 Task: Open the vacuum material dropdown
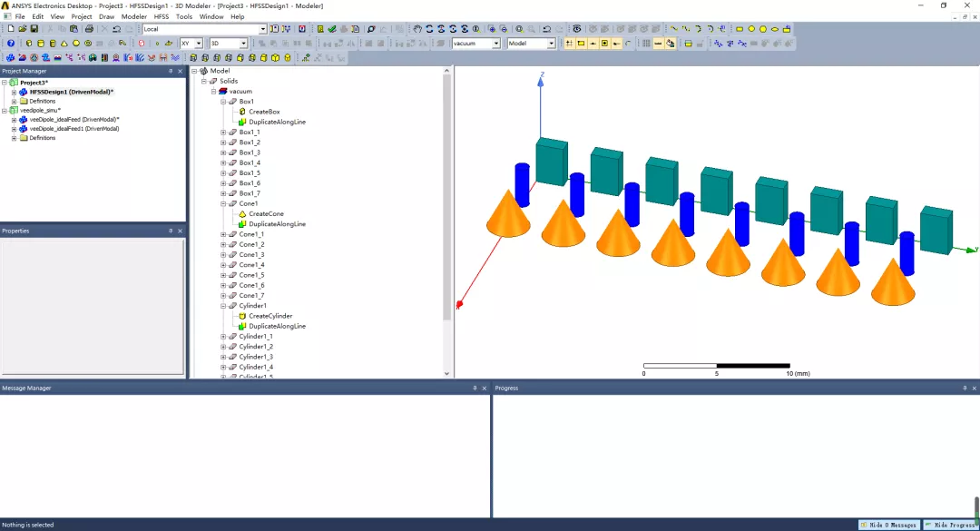pyautogui.click(x=476, y=44)
